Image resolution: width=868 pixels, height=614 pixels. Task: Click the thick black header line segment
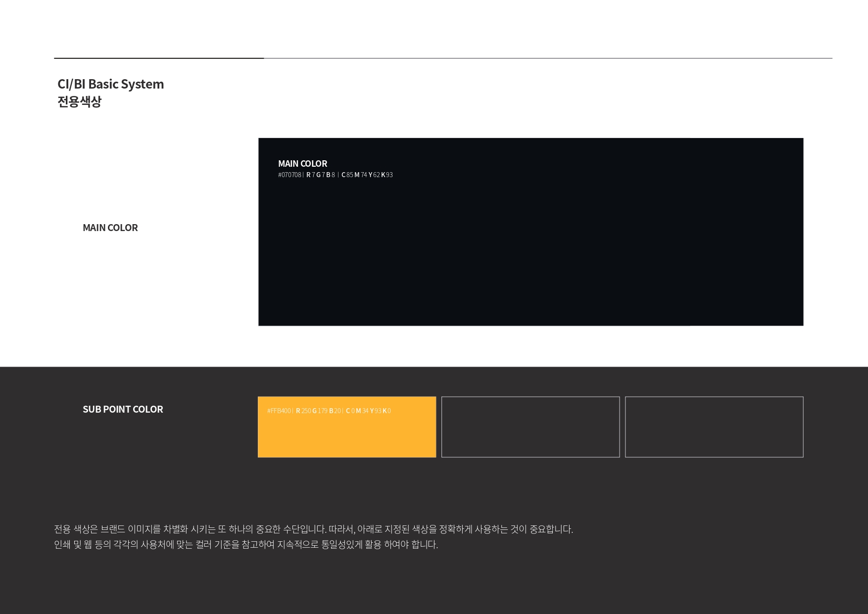(158, 58)
